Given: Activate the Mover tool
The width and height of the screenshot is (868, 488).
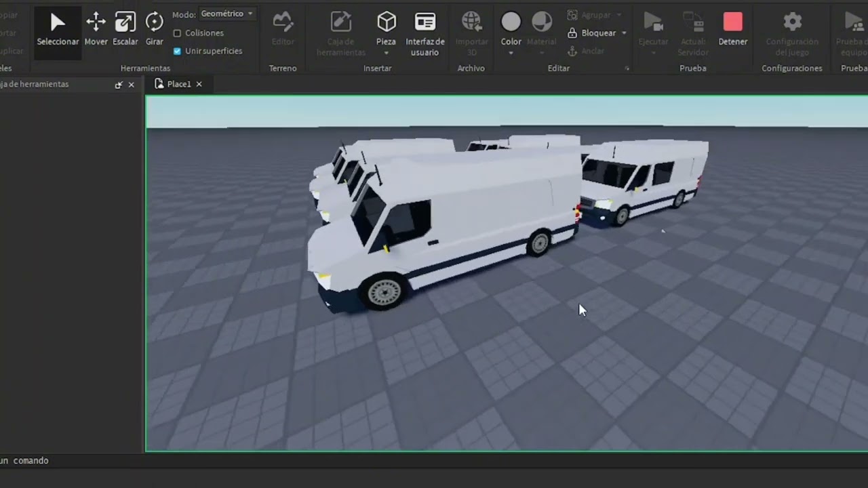Looking at the screenshot, I should [96, 30].
